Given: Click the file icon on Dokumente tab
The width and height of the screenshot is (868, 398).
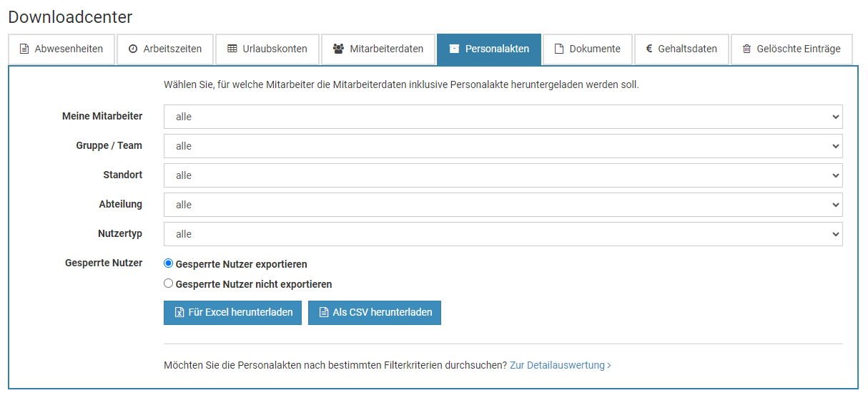Looking at the screenshot, I should 559,49.
